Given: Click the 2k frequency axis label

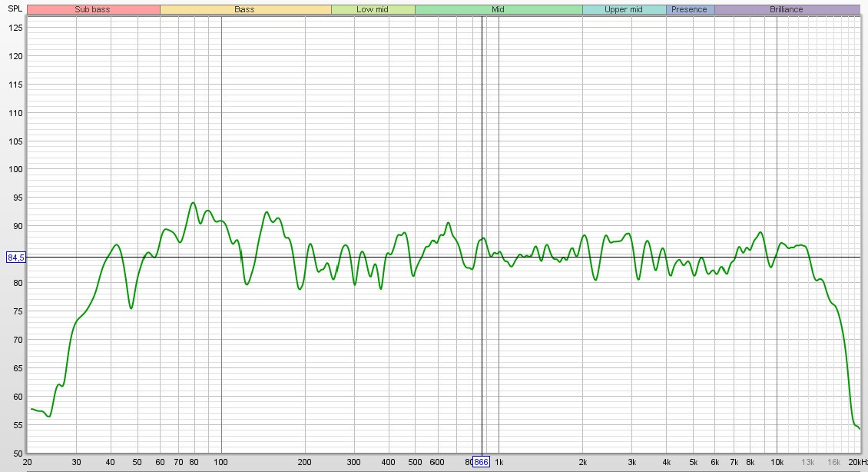Looking at the screenshot, I should pos(583,462).
